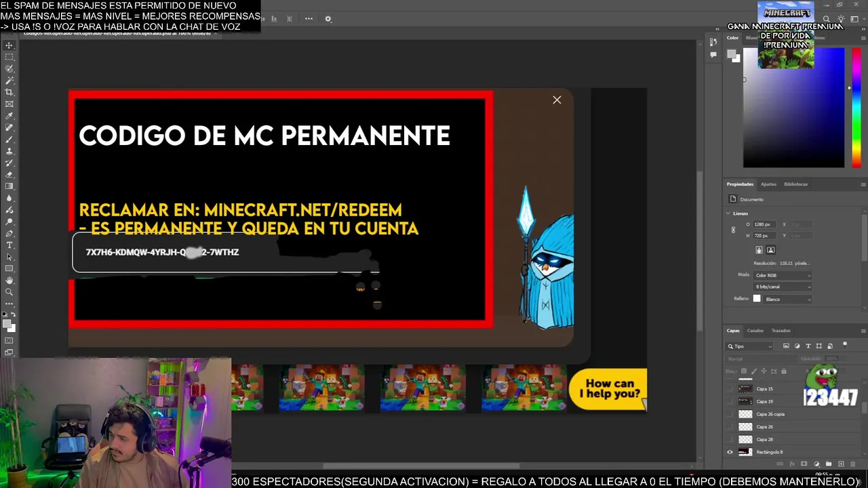Image resolution: width=868 pixels, height=488 pixels.
Task: Select the Clone Stamp tool
Action: point(9,150)
